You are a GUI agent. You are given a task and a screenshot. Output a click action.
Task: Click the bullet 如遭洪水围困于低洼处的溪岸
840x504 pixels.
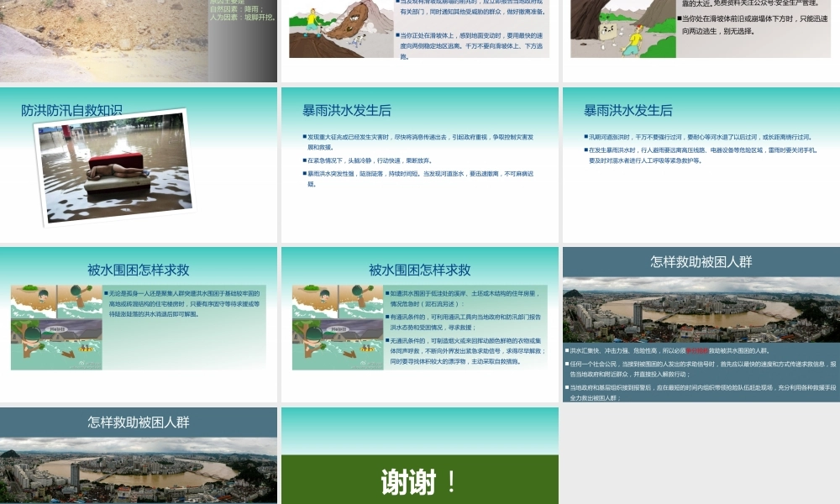(464, 298)
